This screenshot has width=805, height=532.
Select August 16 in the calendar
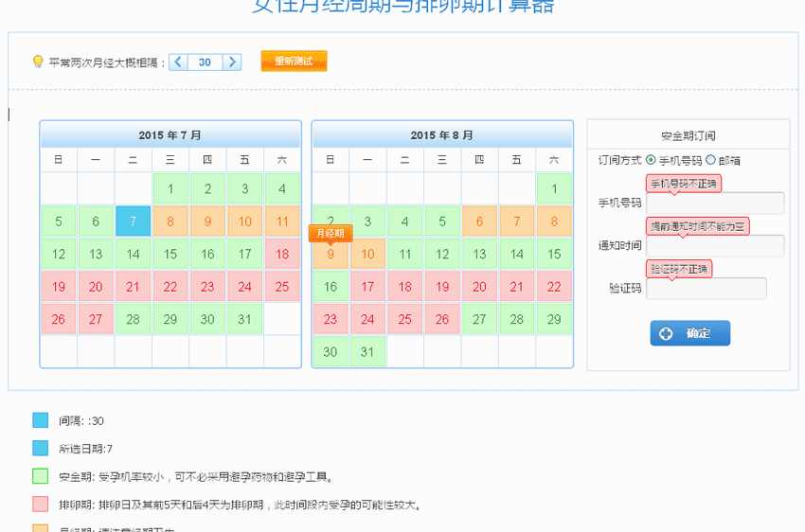331,286
